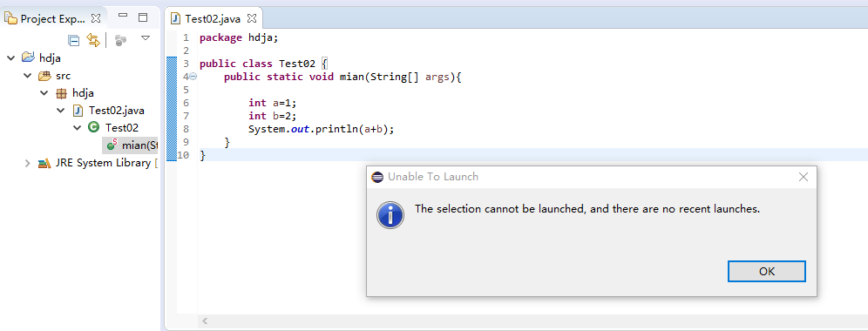Close the Project Explorer tab
The width and height of the screenshot is (868, 331).
96,18
